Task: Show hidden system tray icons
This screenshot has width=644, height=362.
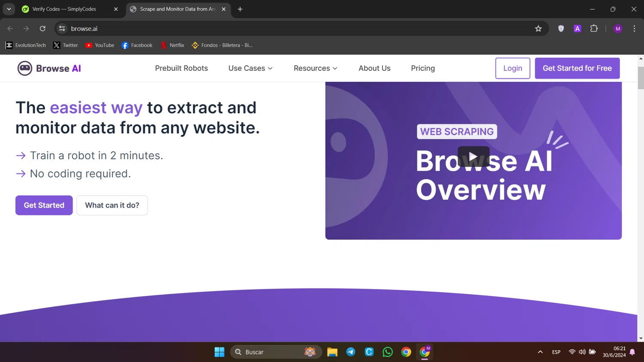Action: point(540,352)
